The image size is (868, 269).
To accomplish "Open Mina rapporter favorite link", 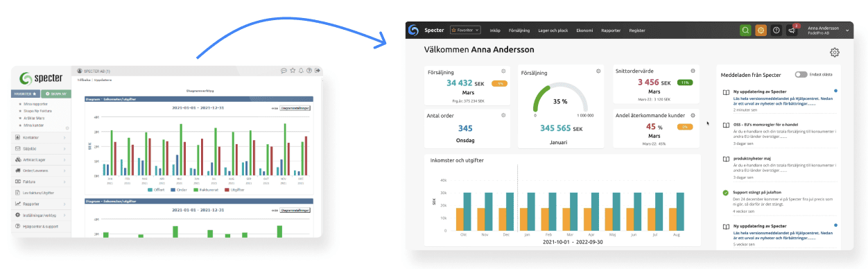I will (x=35, y=104).
